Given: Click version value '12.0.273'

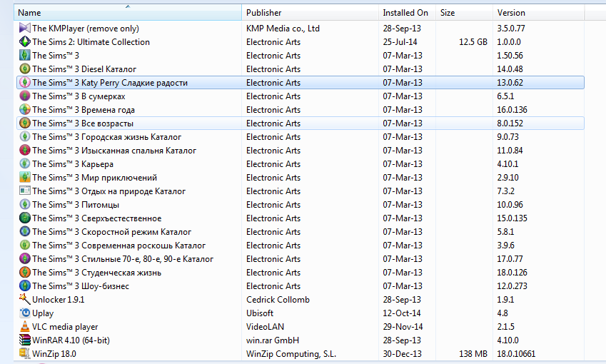Looking at the screenshot, I should (x=512, y=286).
